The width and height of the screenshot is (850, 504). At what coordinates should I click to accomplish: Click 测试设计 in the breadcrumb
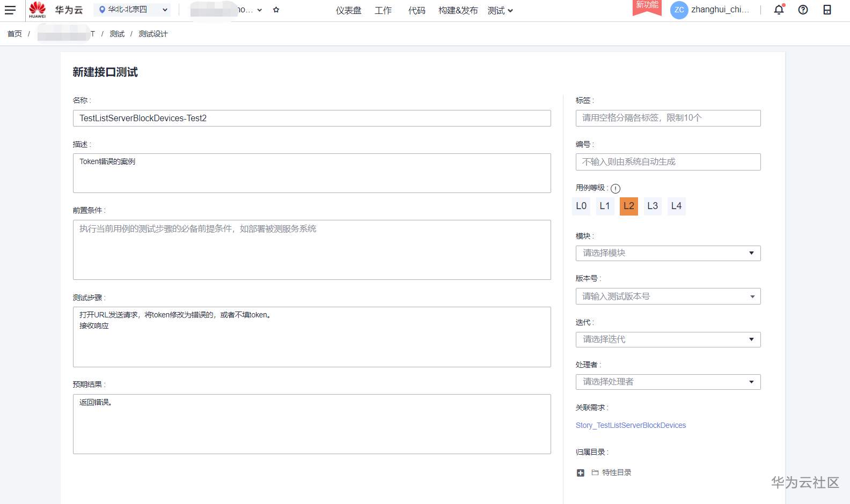(x=153, y=34)
